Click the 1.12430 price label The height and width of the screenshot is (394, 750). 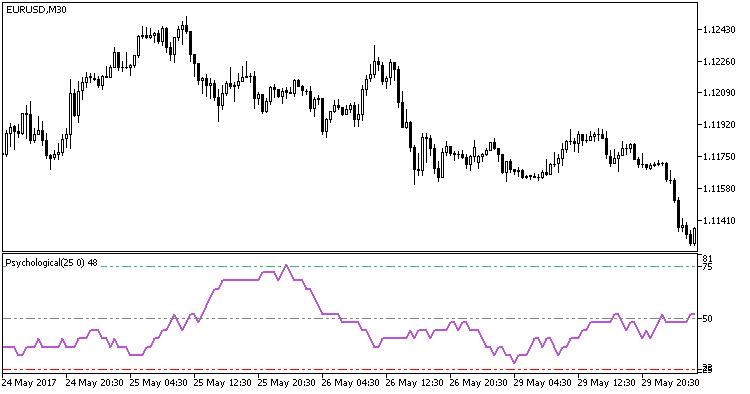719,30
